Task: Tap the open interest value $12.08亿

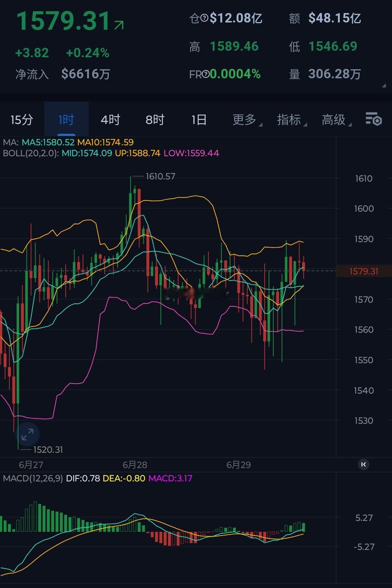Action: 236,18
